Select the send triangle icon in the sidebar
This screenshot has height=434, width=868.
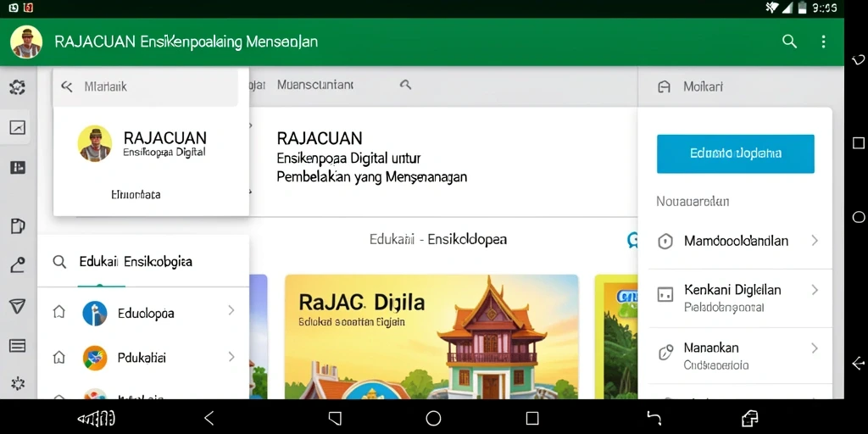click(18, 306)
